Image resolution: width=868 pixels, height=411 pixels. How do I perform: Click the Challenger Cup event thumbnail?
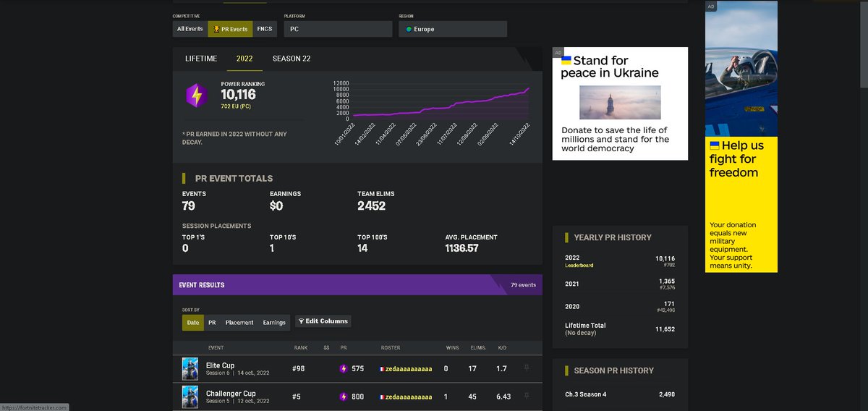click(x=190, y=397)
